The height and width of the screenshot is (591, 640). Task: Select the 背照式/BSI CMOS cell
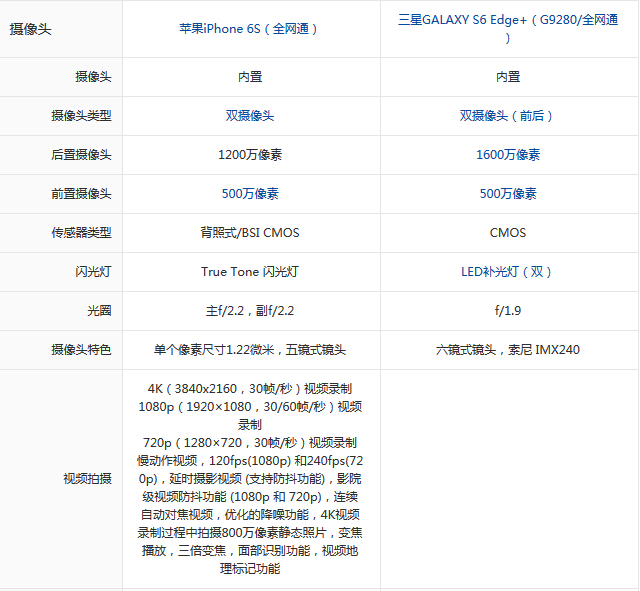(x=250, y=233)
